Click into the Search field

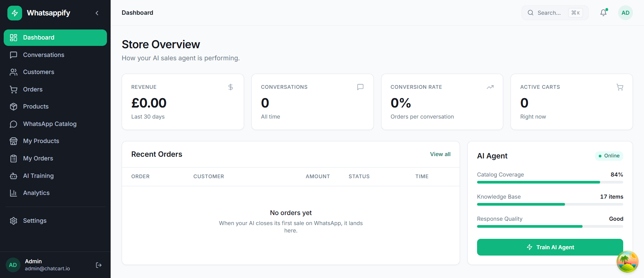(x=555, y=13)
